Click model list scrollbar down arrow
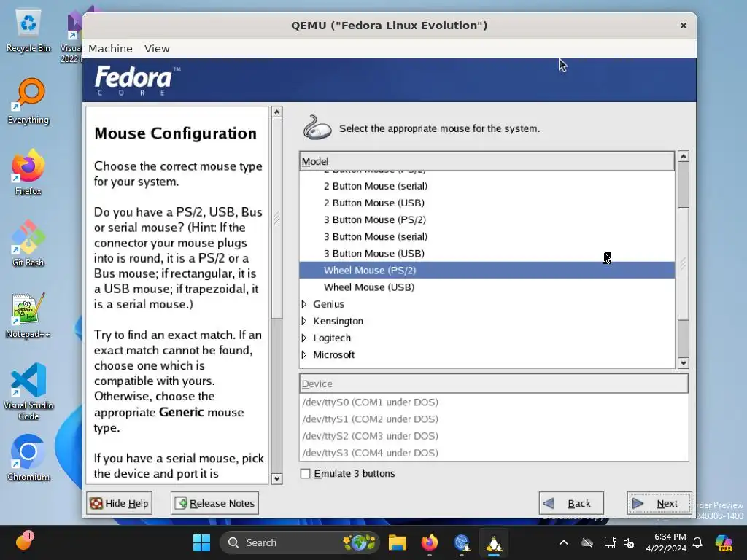This screenshot has width=747, height=560. click(x=683, y=363)
